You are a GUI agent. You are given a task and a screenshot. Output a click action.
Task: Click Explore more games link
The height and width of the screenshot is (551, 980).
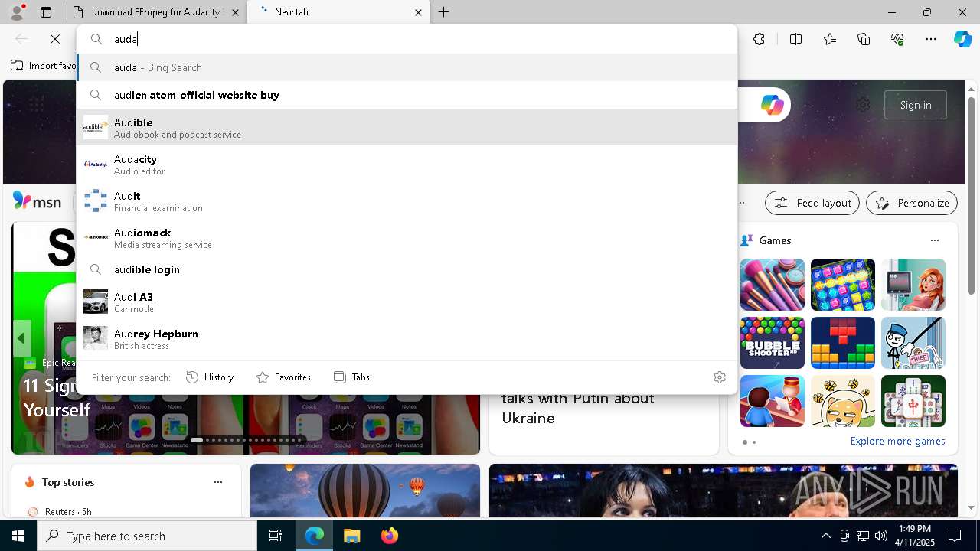click(x=897, y=441)
